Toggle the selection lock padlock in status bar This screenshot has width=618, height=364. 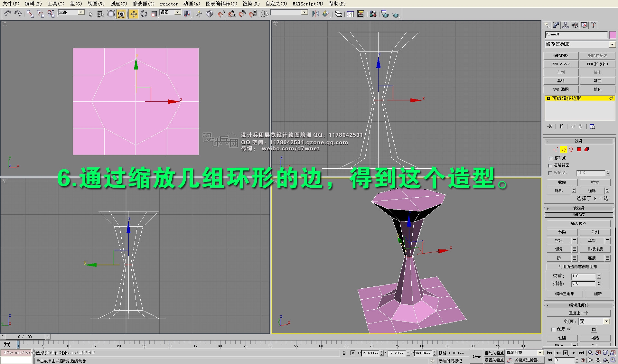(x=344, y=353)
